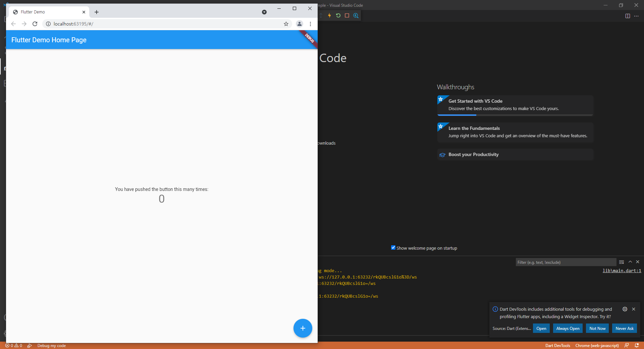The image size is (644, 349).
Task: Bookmark this page with the star icon
Action: 286,24
